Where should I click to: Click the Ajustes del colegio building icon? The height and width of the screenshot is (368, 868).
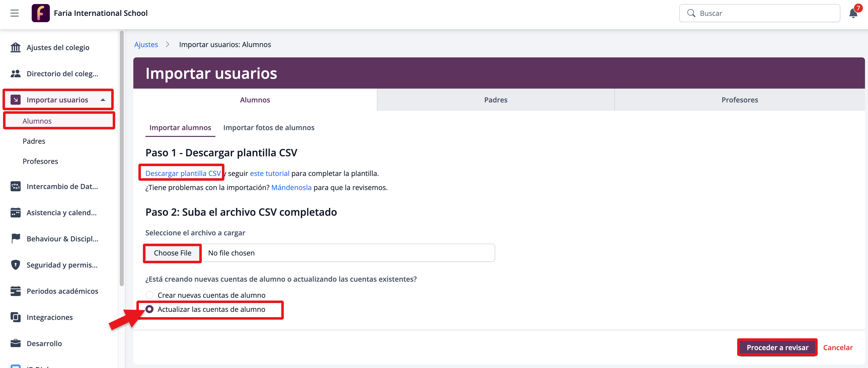point(16,48)
